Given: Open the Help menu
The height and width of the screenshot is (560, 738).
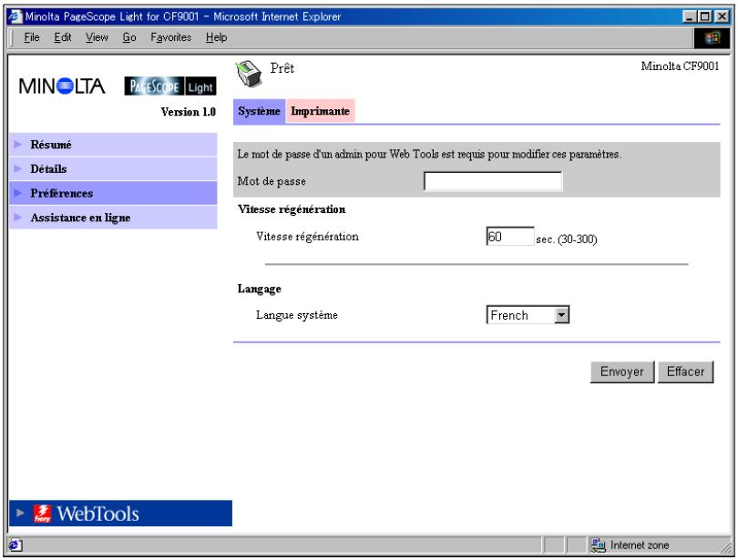Looking at the screenshot, I should click(x=216, y=37).
